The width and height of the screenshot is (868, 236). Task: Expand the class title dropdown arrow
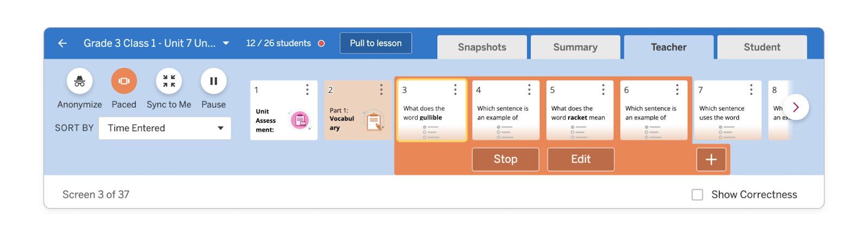226,43
